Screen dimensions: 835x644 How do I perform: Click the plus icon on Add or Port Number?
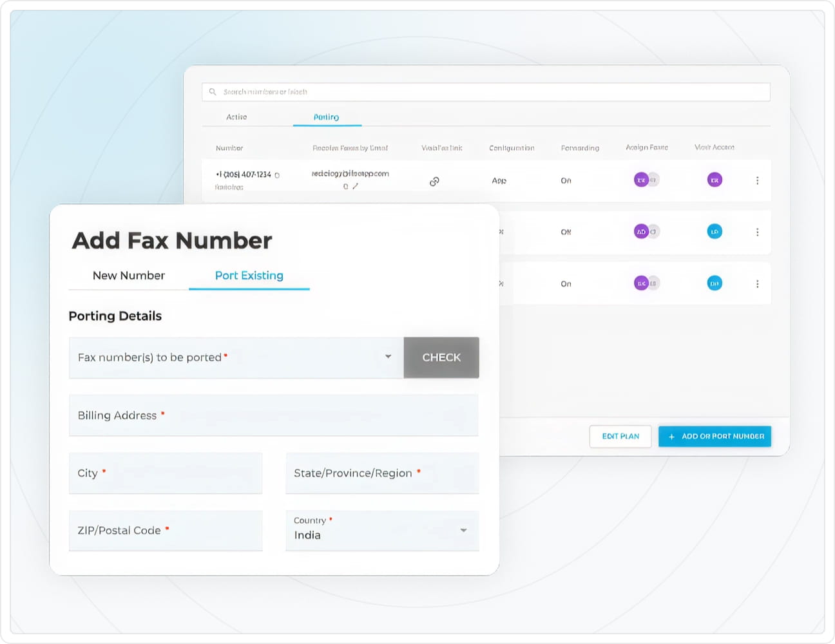(671, 436)
